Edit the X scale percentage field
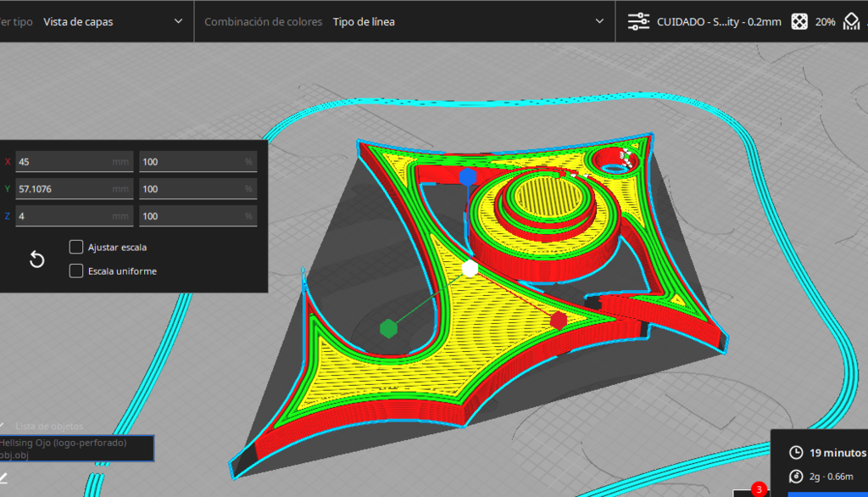Image resolution: width=868 pixels, height=497 pixels. (198, 162)
